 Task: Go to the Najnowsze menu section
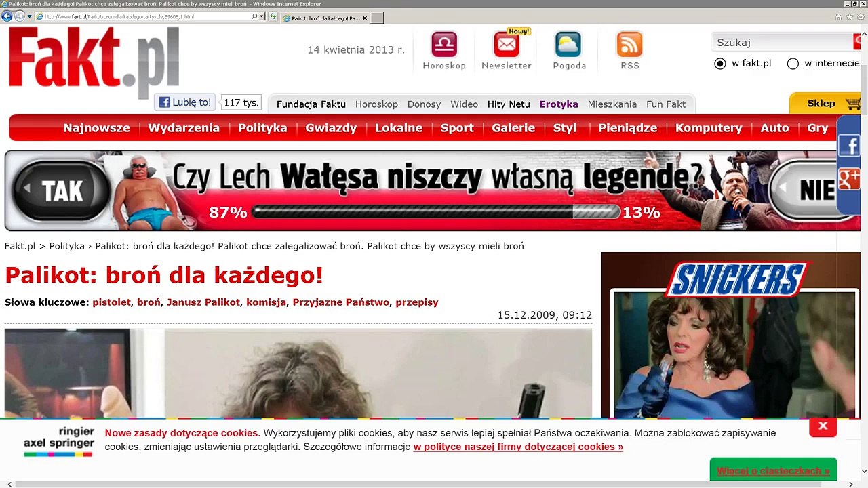click(x=96, y=128)
